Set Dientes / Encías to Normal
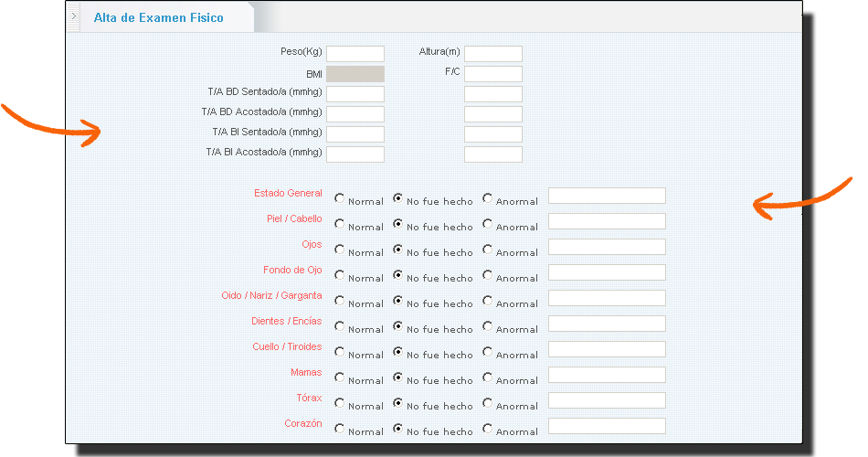The width and height of the screenshot is (868, 457). coord(340,326)
